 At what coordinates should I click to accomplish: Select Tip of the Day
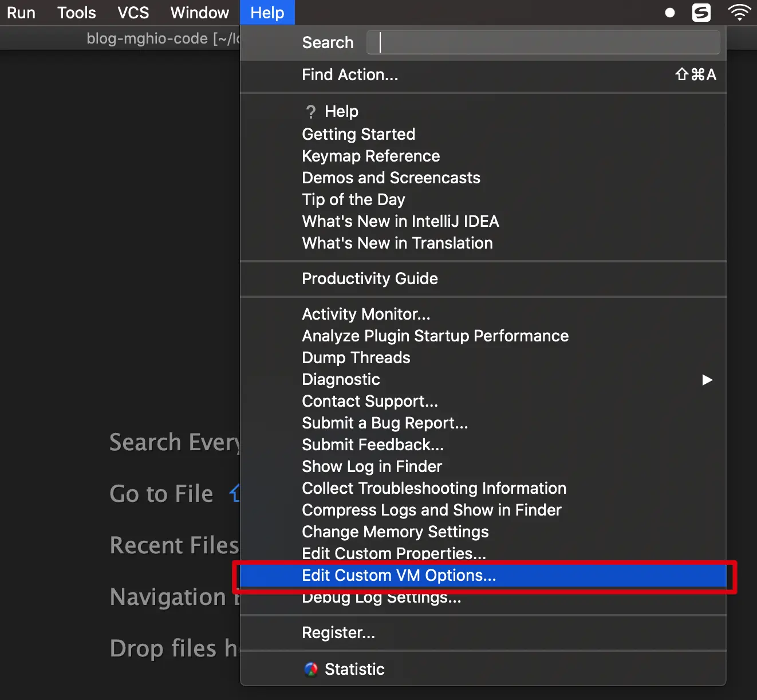click(x=353, y=199)
